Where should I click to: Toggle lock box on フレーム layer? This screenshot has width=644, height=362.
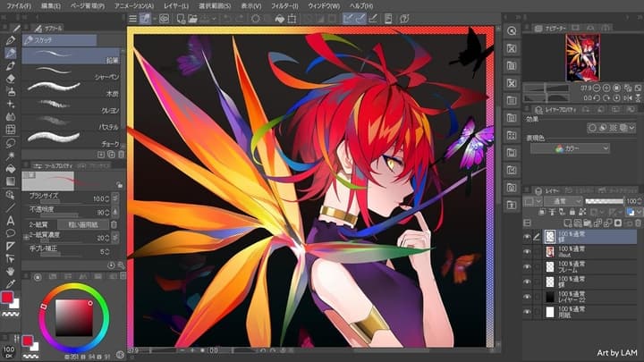click(x=538, y=266)
